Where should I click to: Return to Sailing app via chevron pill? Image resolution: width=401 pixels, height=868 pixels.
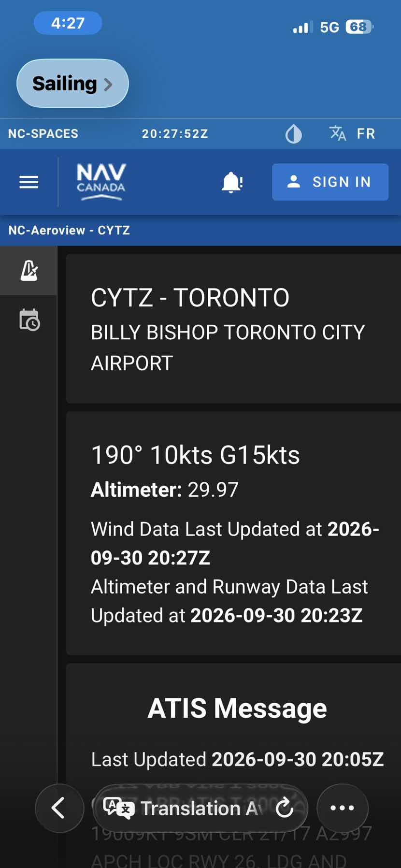72,84
